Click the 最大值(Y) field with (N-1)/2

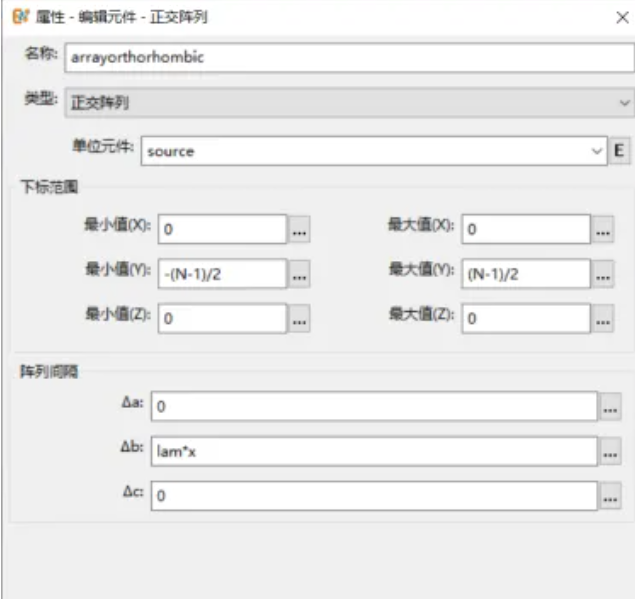coord(524,274)
